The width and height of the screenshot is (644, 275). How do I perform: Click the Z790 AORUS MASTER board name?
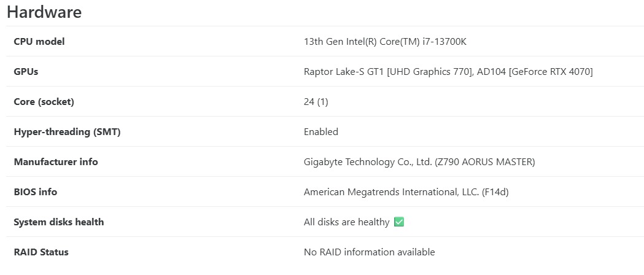click(x=484, y=162)
